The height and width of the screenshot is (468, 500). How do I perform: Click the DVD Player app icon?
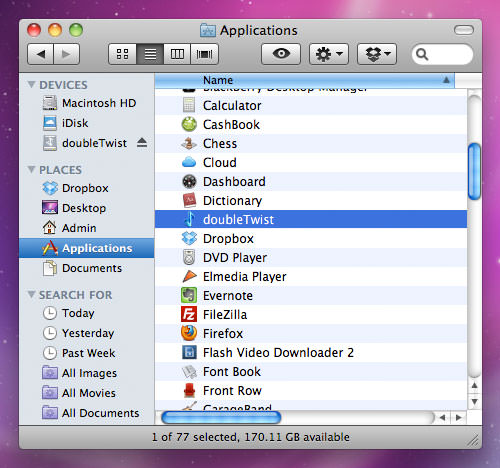coord(189,257)
